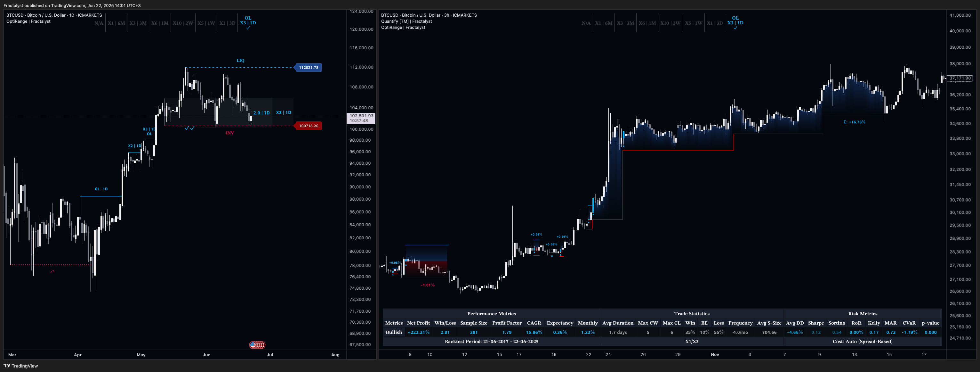Select the Quantify [TM] | Fractalyst indicator label
Image resolution: width=980 pixels, height=372 pixels.
[x=406, y=21]
